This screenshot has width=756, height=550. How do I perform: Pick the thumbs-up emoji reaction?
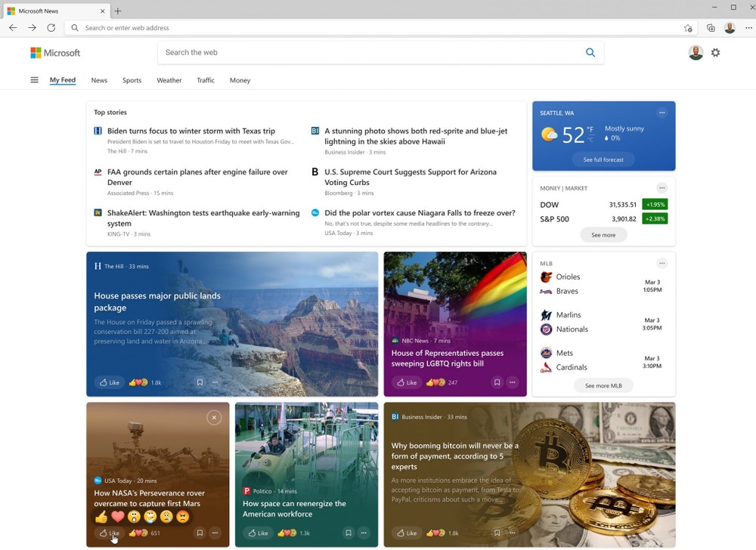pos(101,517)
